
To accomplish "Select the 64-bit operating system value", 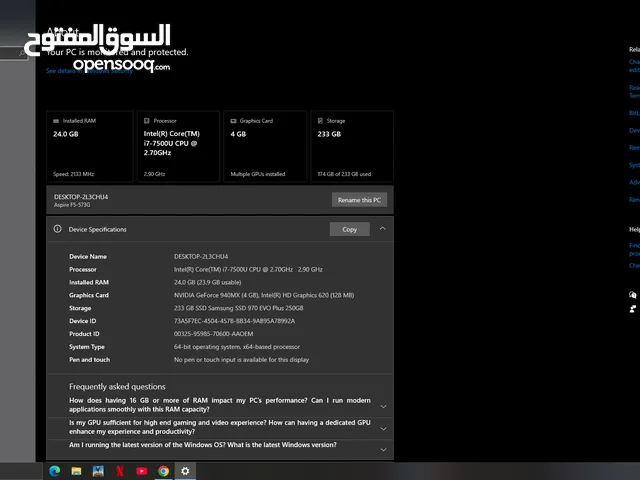I will (x=237, y=347).
